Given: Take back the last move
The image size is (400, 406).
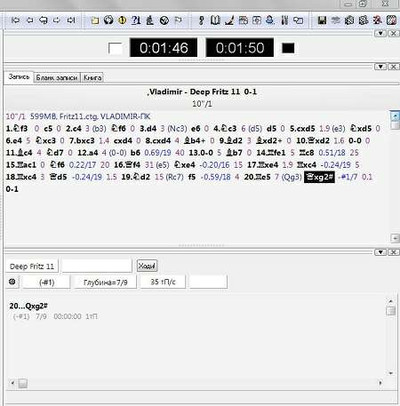Looking at the screenshot, I should click(x=43, y=20).
